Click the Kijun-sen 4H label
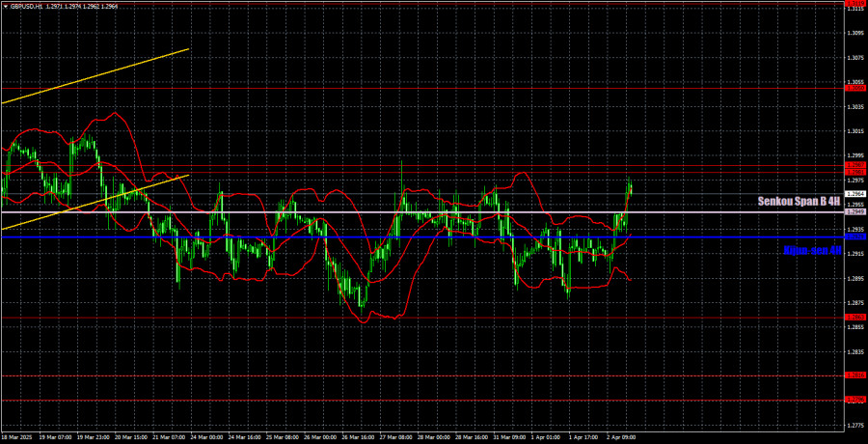 click(813, 251)
